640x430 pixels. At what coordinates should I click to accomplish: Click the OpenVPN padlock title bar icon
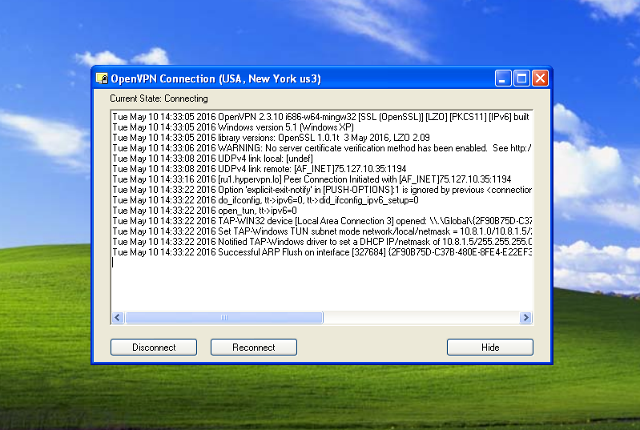(x=102, y=78)
